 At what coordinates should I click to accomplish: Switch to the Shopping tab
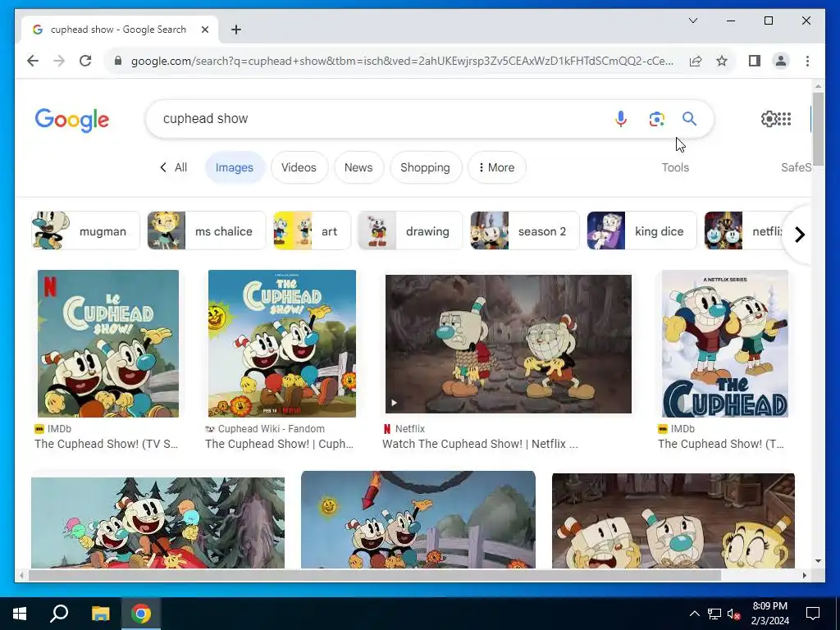(x=426, y=167)
